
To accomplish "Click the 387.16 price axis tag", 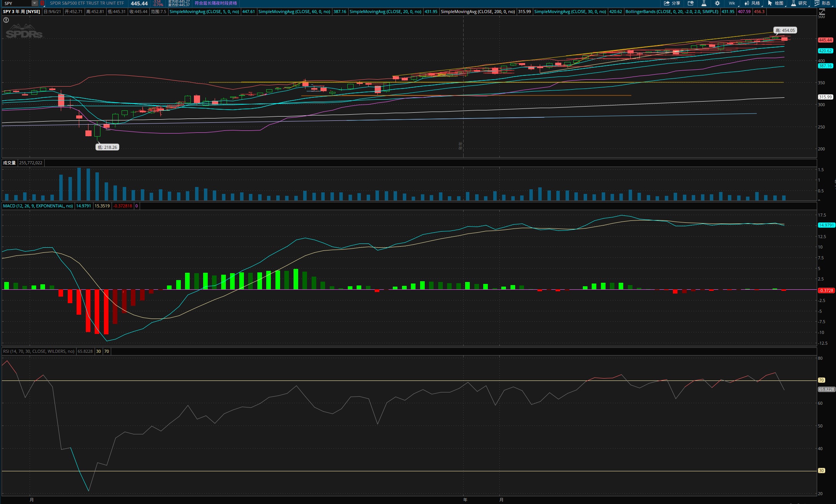I will coord(825,66).
